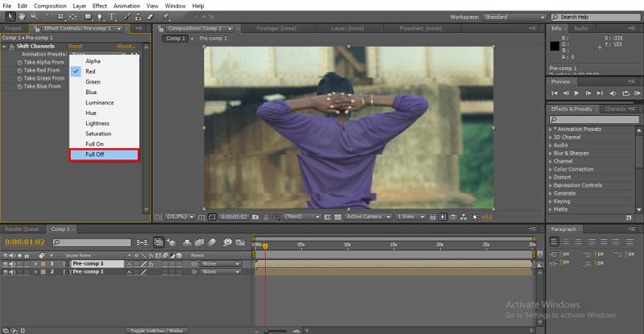
Task: Toggle Take Alpha From stopwatch
Action: point(19,63)
